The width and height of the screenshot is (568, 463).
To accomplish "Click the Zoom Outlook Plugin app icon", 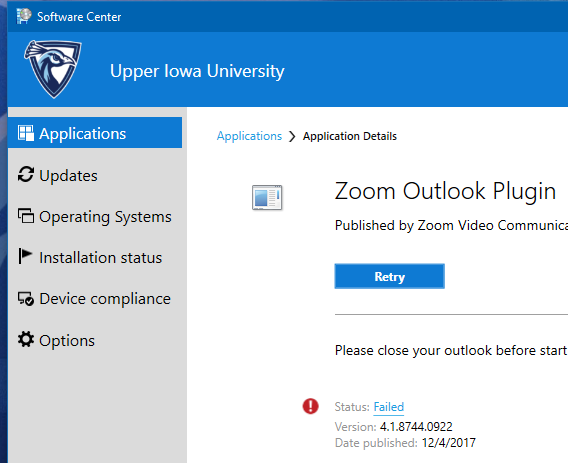I will [267, 197].
